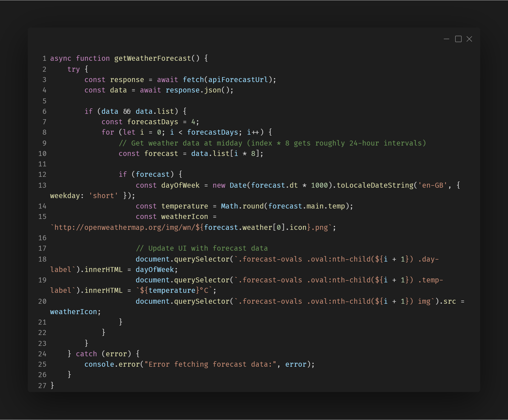Click the close window X icon
The height and width of the screenshot is (420, 508).
point(469,39)
